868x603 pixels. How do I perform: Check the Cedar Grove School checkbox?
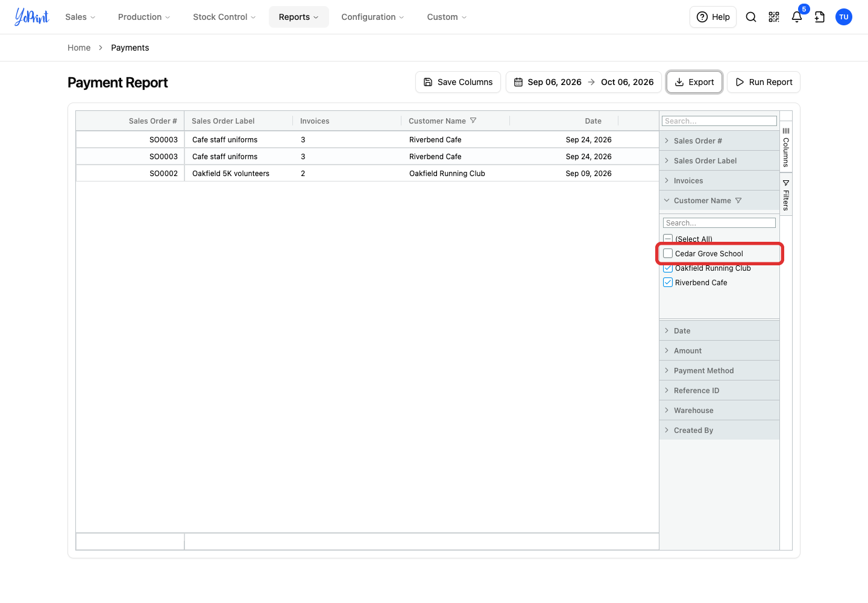668,254
